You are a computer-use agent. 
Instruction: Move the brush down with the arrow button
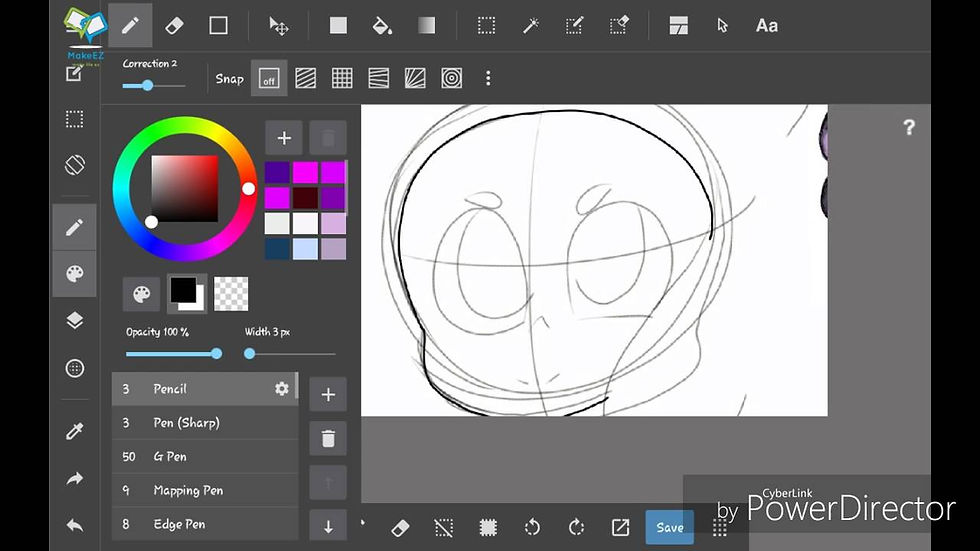pyautogui.click(x=328, y=527)
